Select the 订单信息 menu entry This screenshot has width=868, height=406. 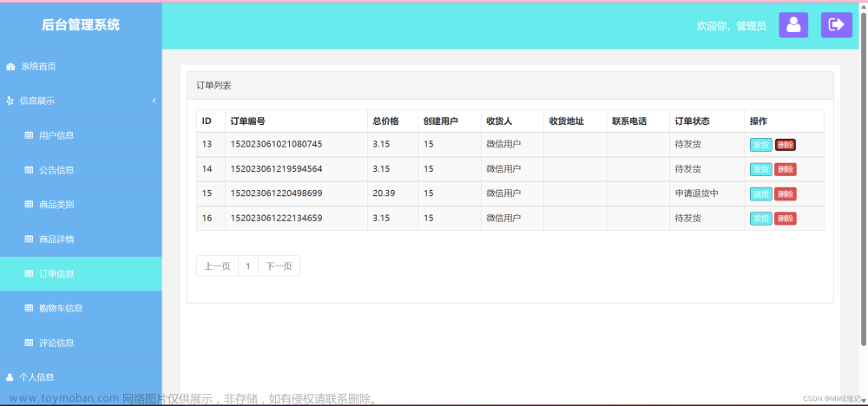click(x=81, y=274)
